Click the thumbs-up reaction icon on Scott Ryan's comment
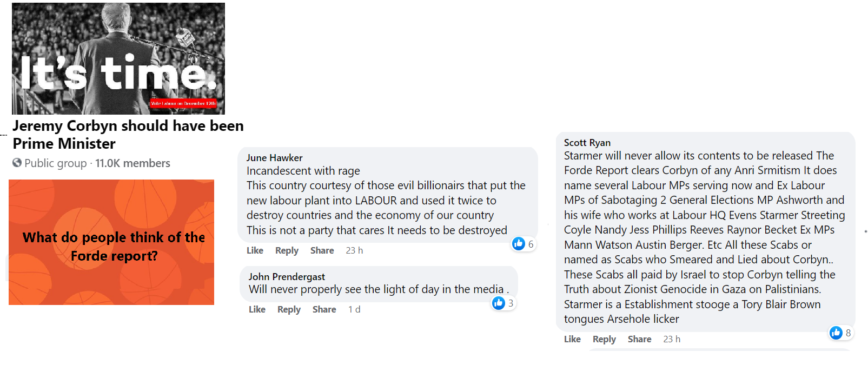The image size is (868, 365). tap(836, 333)
